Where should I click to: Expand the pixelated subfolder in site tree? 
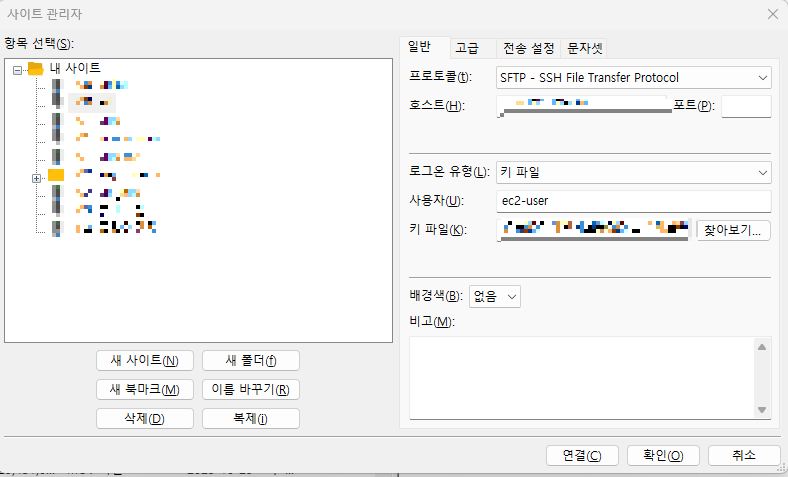36,178
